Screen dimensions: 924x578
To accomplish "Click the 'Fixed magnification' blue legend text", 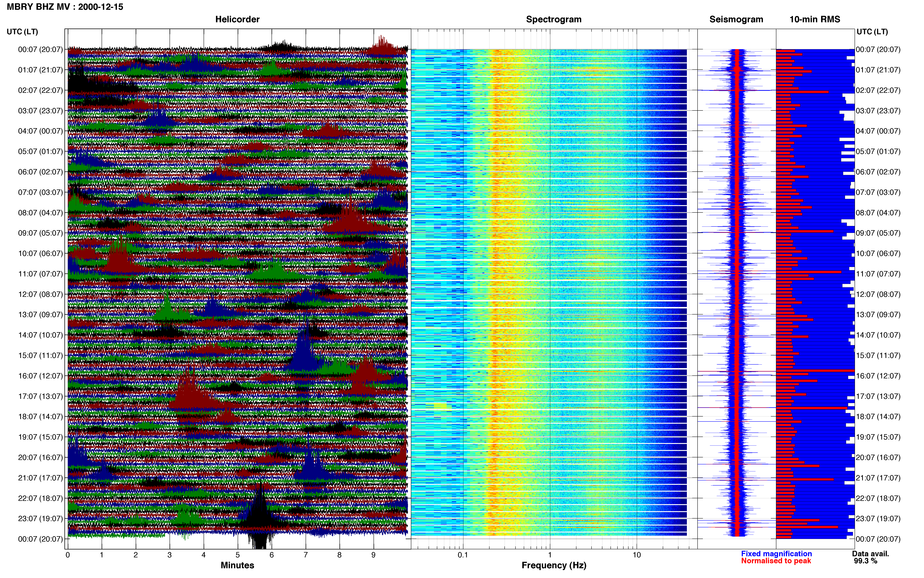I will click(776, 554).
